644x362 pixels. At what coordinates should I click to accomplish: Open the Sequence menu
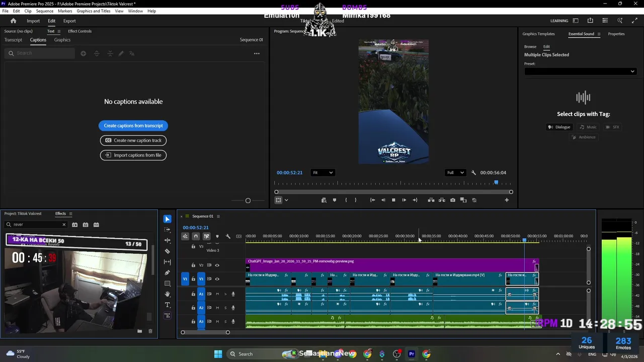coord(45,11)
